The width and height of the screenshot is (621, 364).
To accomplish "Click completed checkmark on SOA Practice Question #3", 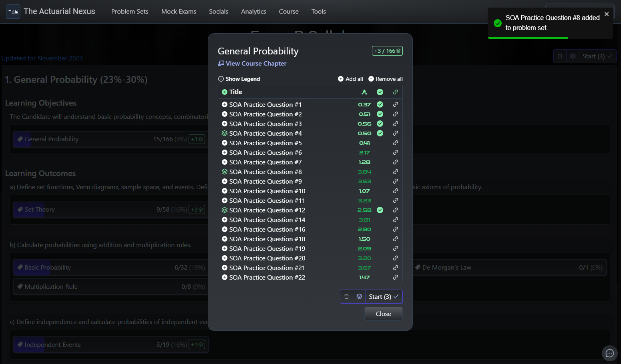I will (380, 124).
